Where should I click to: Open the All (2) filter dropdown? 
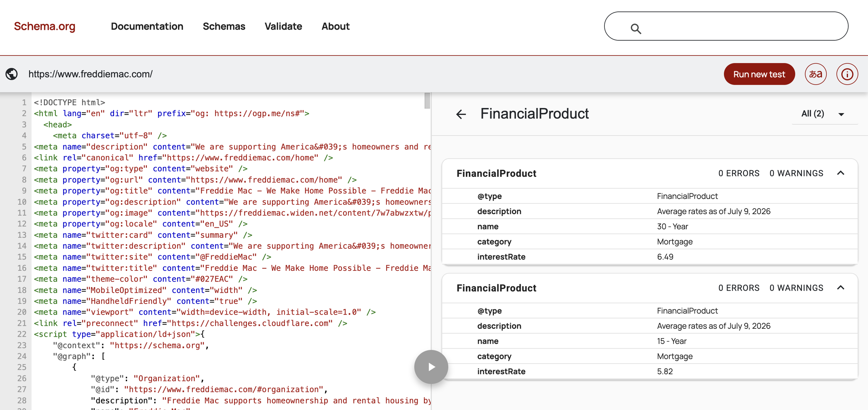pos(825,114)
